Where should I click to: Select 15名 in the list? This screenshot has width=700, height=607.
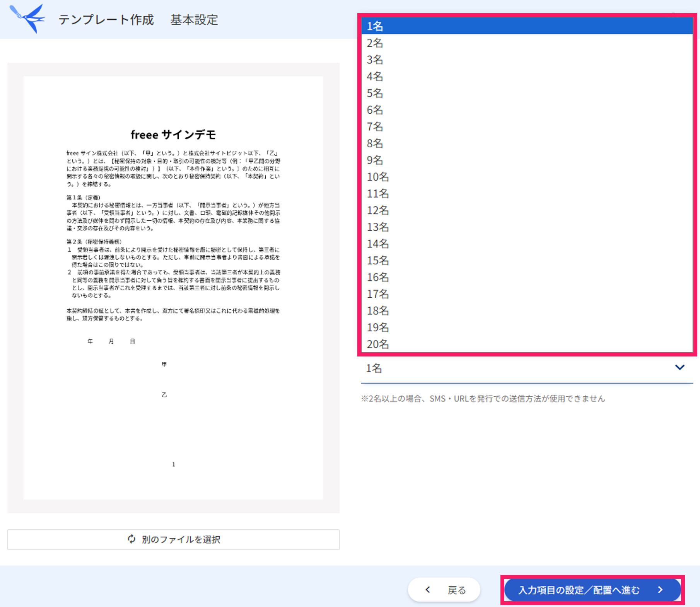[x=527, y=261]
